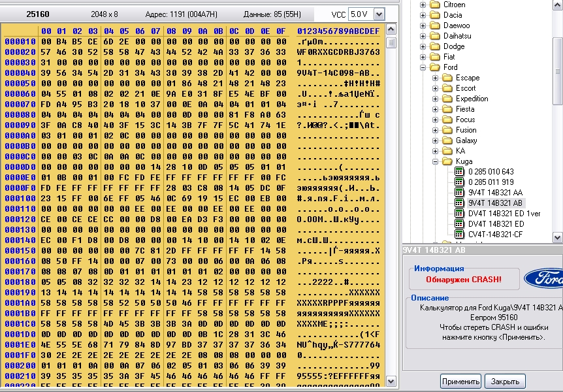
Task: Click the 0123456789ABCDEF column header
Action: [338, 31]
